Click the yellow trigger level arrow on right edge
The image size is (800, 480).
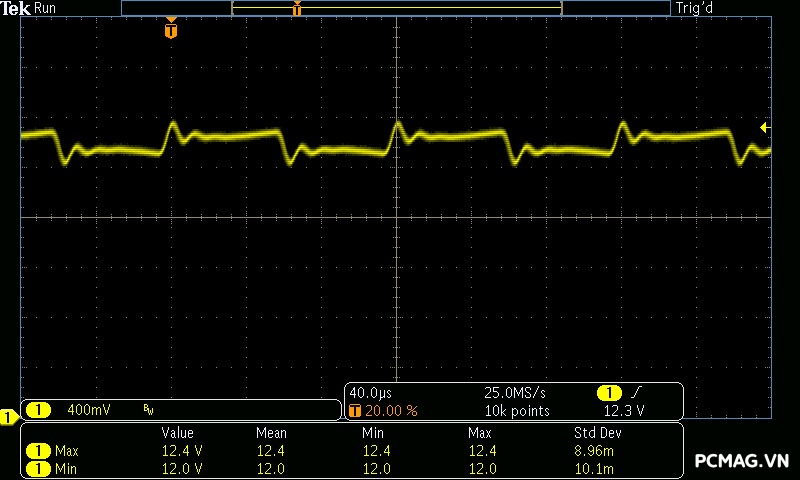[x=764, y=127]
